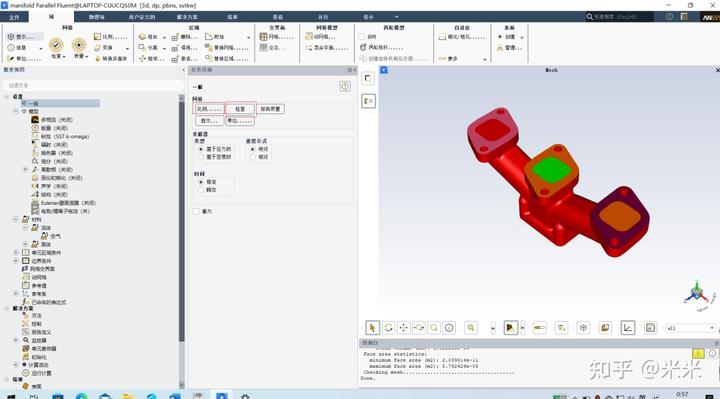Switch to the Results ribbon tab

[x=232, y=17]
